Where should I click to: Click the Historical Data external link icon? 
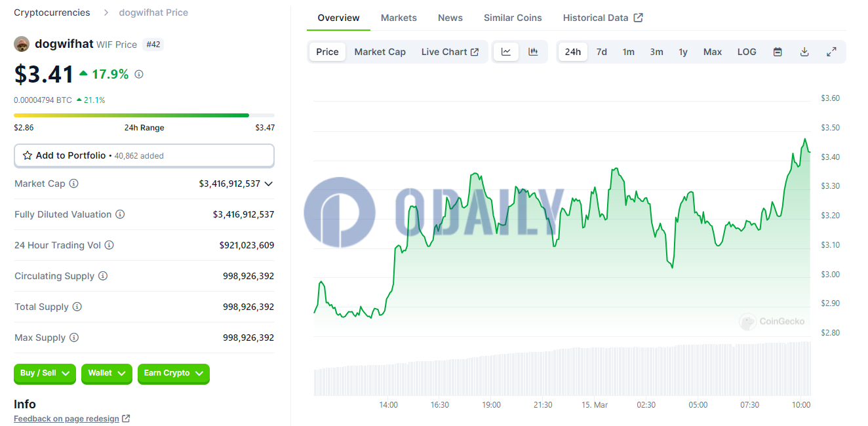point(639,18)
